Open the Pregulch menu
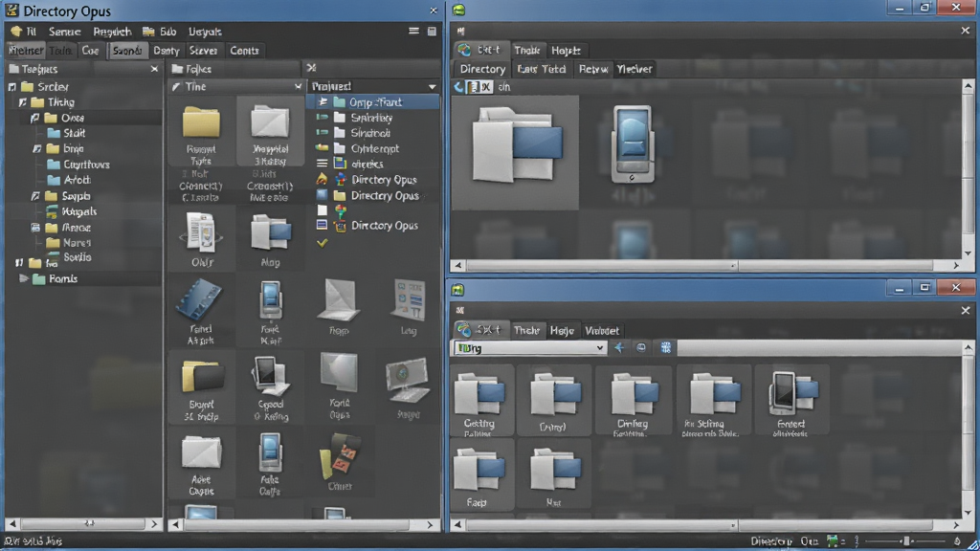 tap(112, 32)
